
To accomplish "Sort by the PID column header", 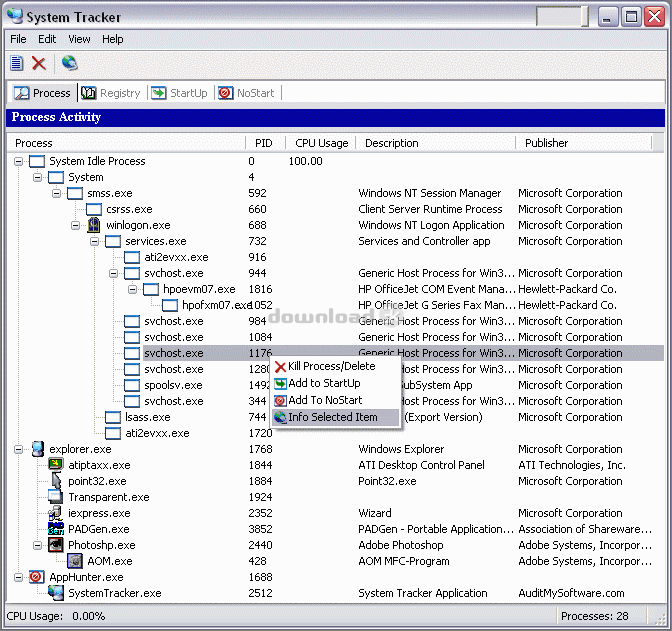I will [x=265, y=143].
